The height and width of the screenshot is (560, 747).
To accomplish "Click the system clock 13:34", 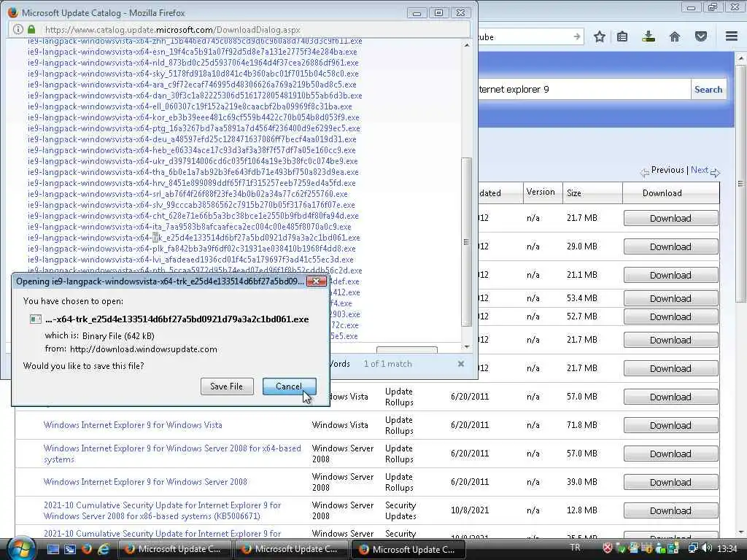I will click(727, 548).
